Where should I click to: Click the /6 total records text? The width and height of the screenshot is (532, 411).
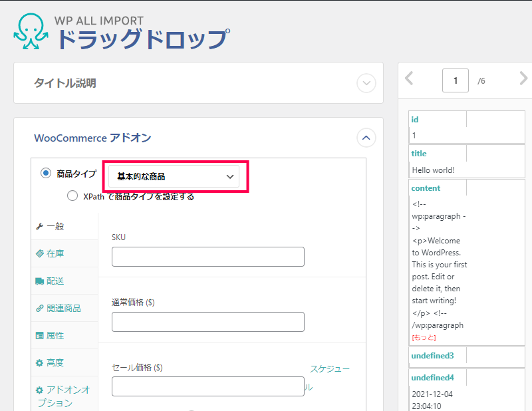pos(481,80)
